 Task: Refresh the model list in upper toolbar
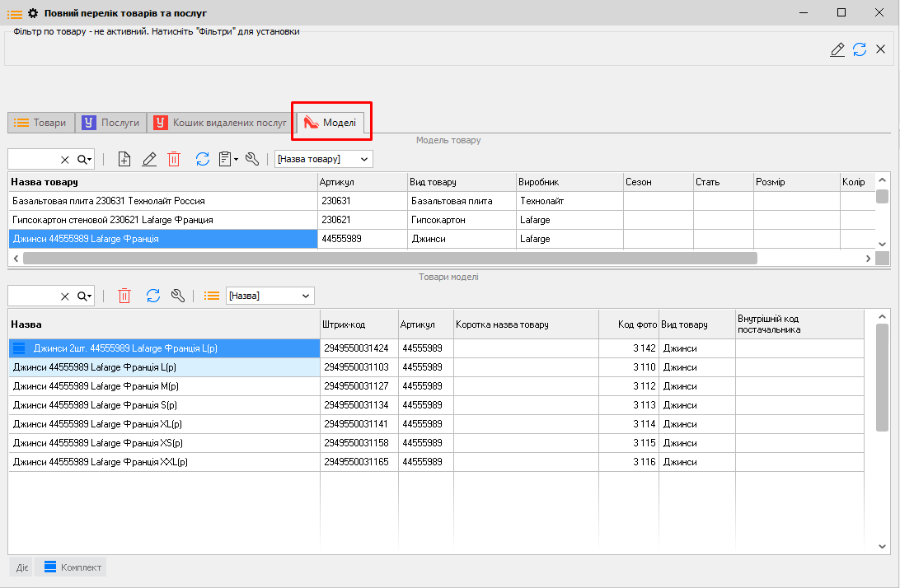pyautogui.click(x=203, y=159)
